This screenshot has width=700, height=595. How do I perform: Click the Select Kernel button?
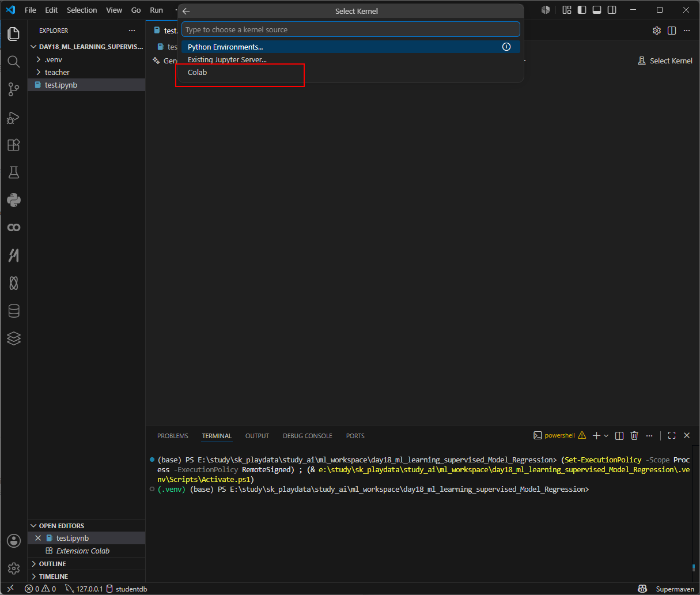665,61
